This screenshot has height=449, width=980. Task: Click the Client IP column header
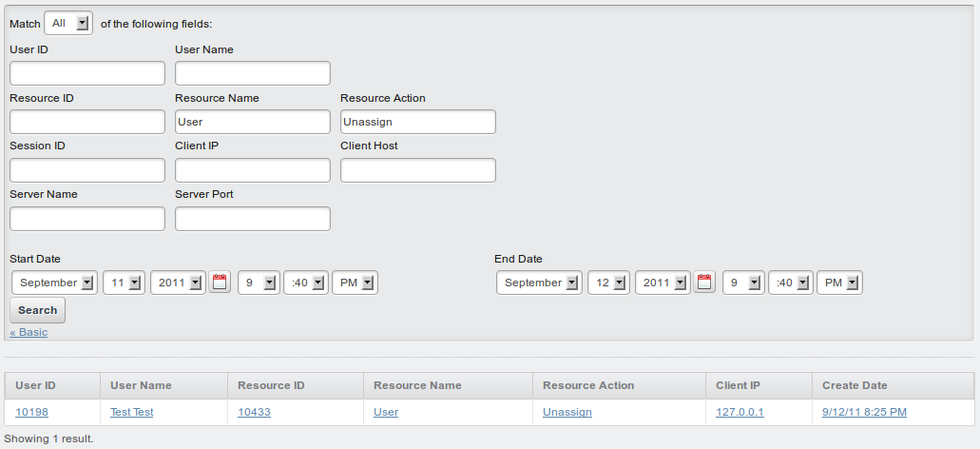(759, 386)
